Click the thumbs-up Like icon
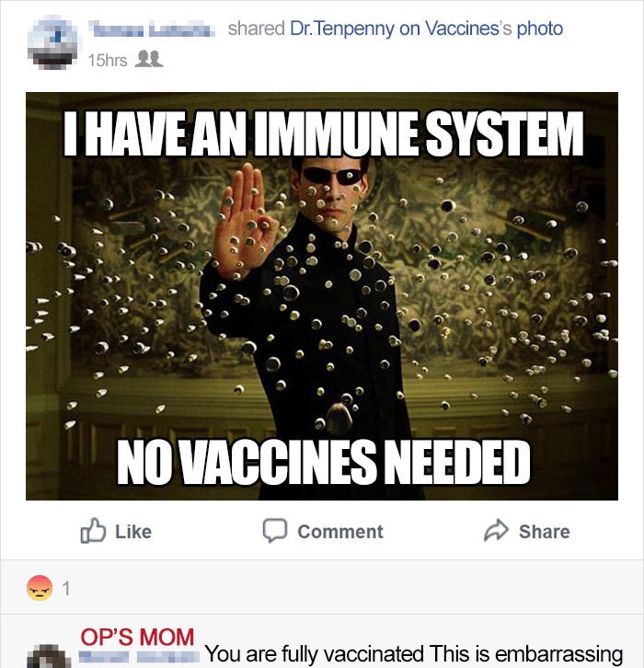 tap(93, 530)
